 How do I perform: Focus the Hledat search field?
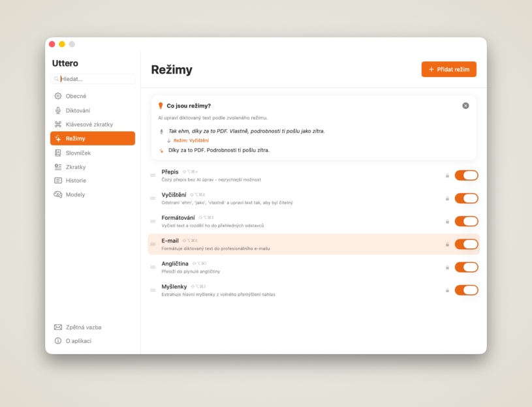pyautogui.click(x=93, y=79)
